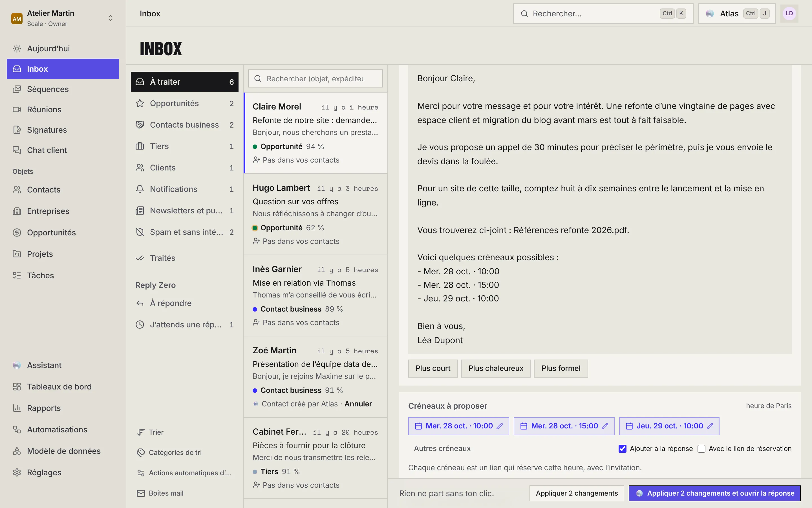The height and width of the screenshot is (508, 812).
Task: Open the Spam et sans intérêt category
Action: pos(185,232)
